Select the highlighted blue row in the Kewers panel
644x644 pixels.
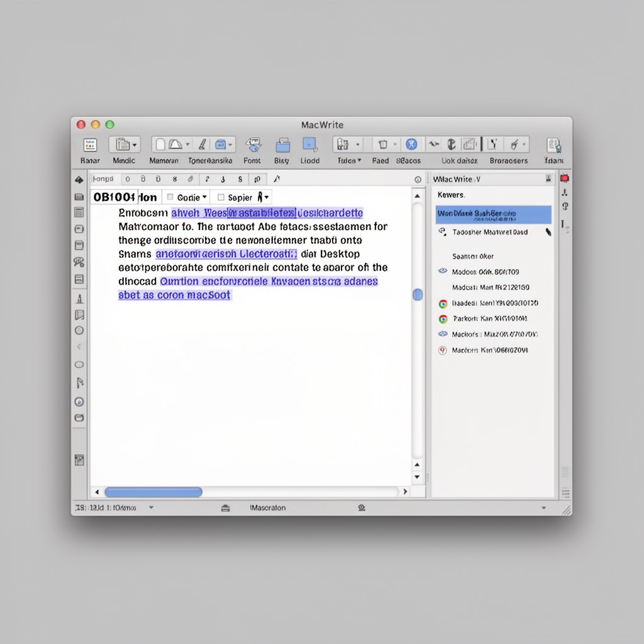tap(493, 215)
